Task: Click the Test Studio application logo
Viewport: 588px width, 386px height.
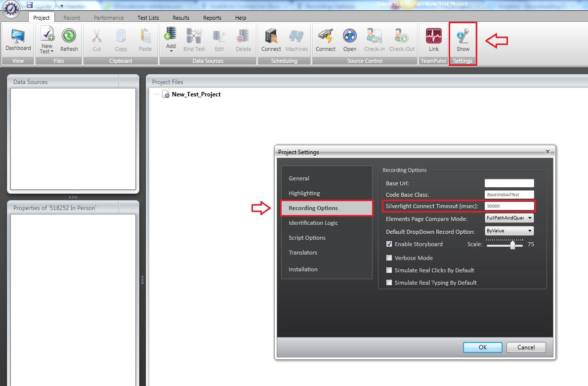Action: (x=11, y=8)
